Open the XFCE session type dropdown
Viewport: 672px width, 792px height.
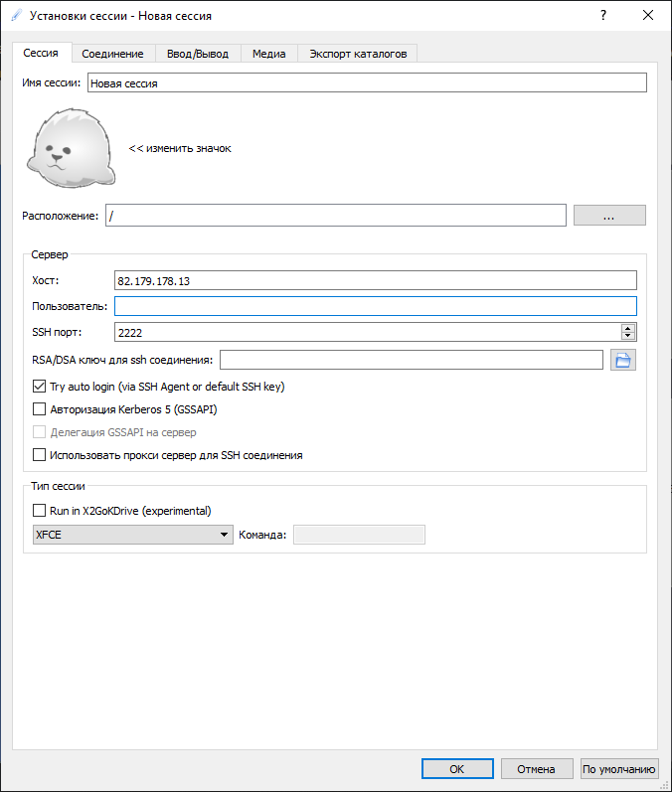(131, 535)
